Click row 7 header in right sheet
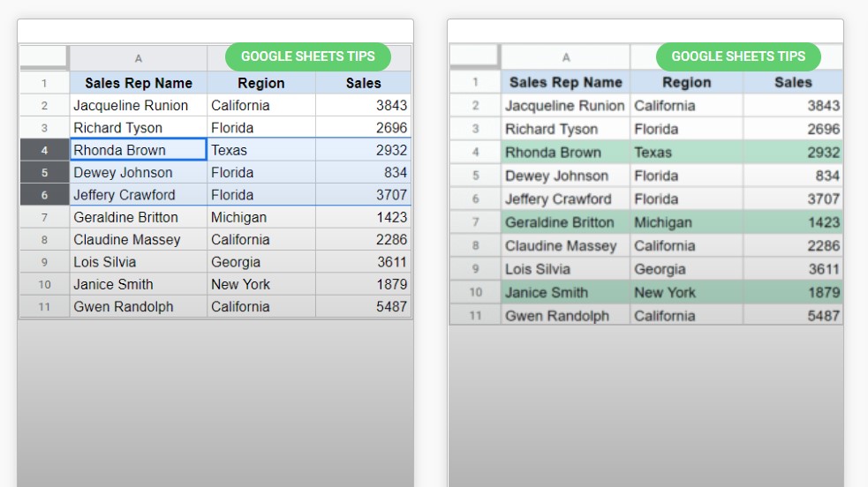This screenshot has width=868, height=487. coord(475,222)
